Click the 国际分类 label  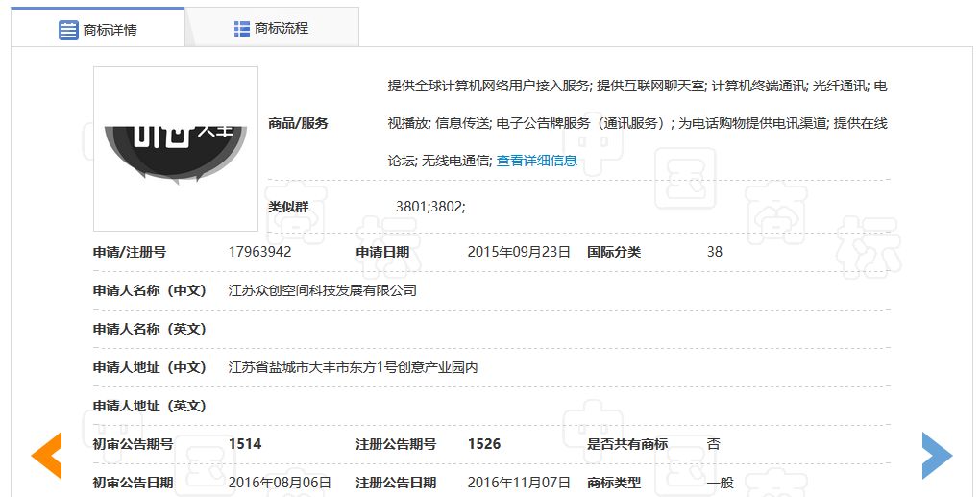(614, 252)
